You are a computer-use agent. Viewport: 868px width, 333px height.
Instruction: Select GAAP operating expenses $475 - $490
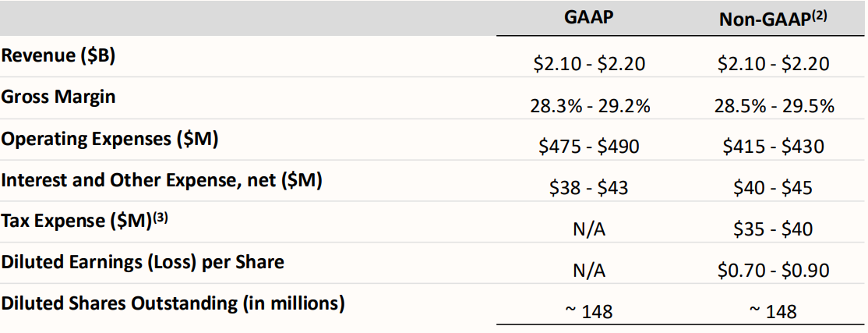(x=589, y=147)
